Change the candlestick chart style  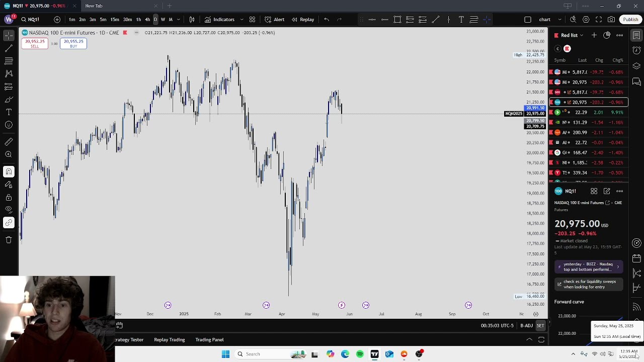tap(192, 20)
